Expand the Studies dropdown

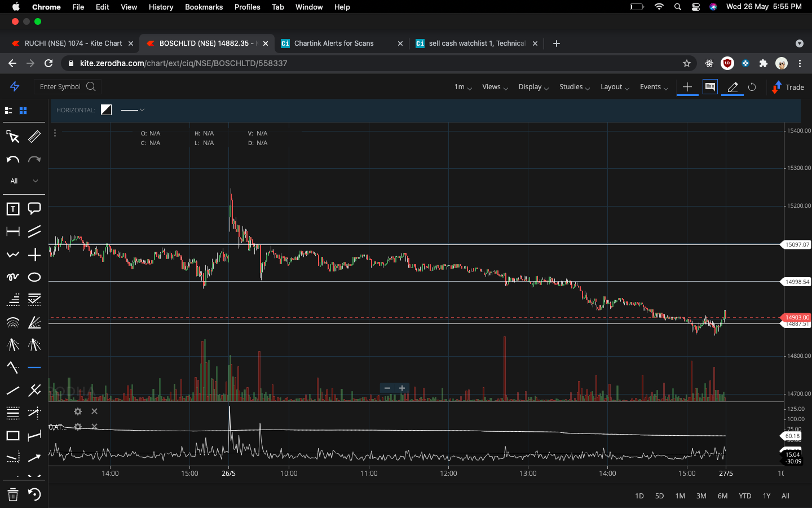point(573,87)
